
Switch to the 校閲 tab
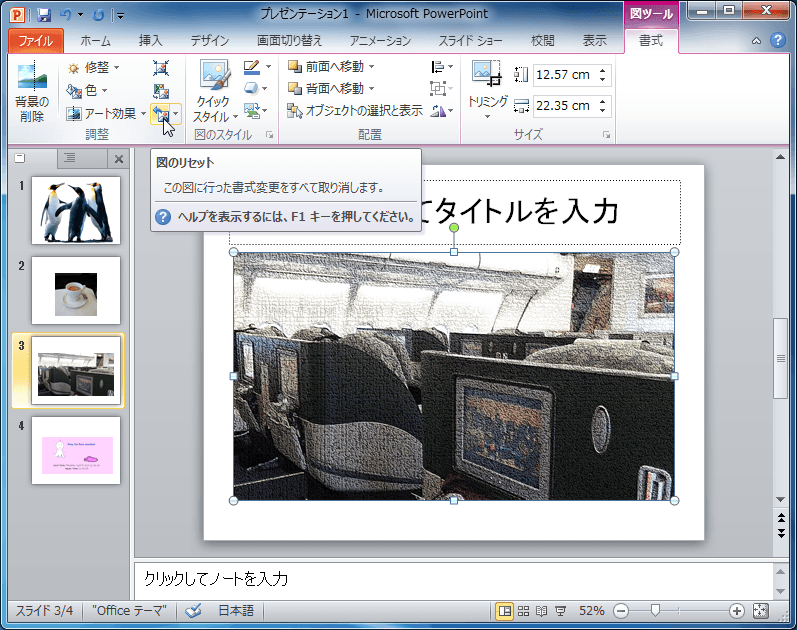pos(542,41)
